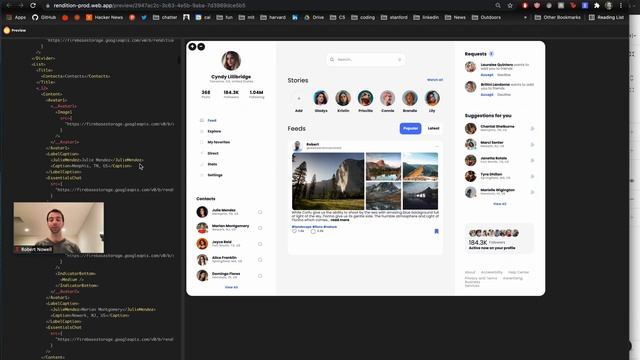Accept Lauralee Quintero's friend request

[487, 75]
